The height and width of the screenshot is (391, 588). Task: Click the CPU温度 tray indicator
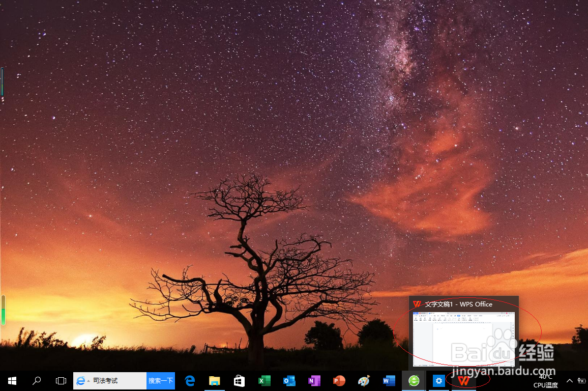pyautogui.click(x=546, y=381)
